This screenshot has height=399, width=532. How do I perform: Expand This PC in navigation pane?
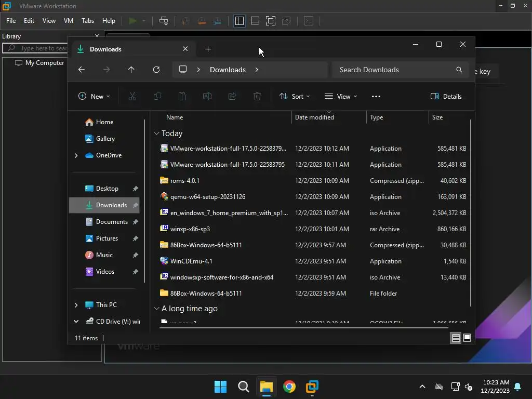coord(76,305)
